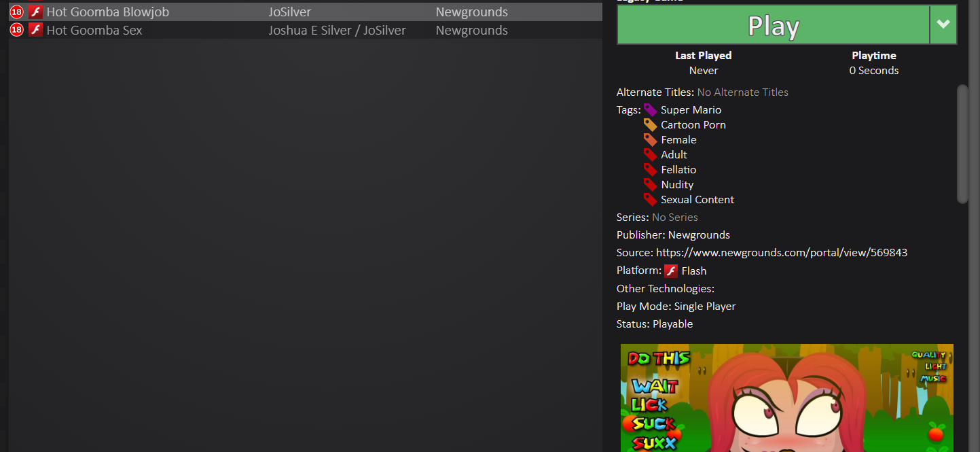Click the game screenshot thumbnail

[x=787, y=398]
